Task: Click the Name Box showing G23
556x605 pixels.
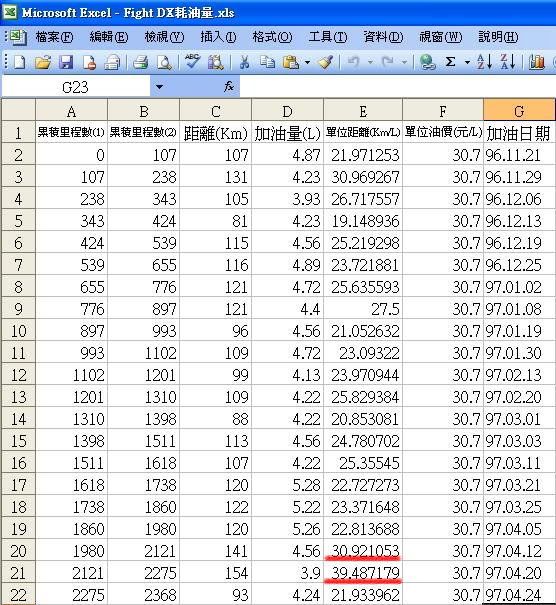Action: 76,87
